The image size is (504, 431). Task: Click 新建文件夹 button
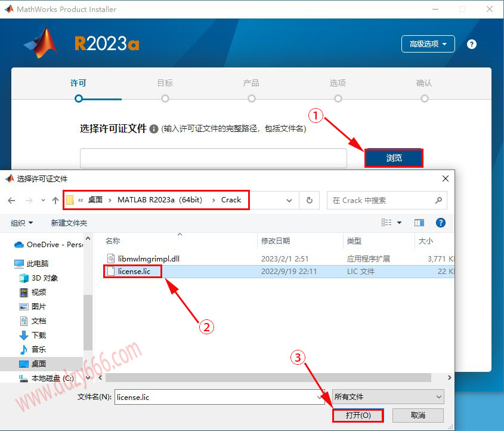(x=69, y=223)
